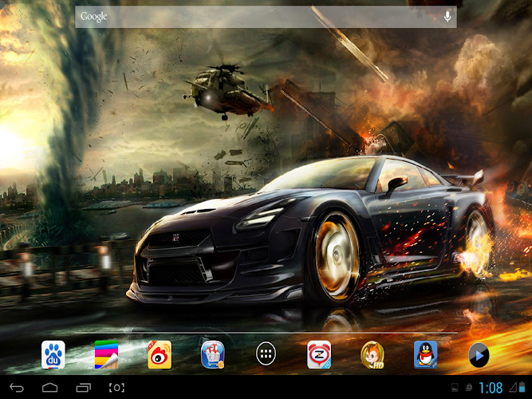Show recent apps button
Screen dimensions: 532x399
coord(84,388)
